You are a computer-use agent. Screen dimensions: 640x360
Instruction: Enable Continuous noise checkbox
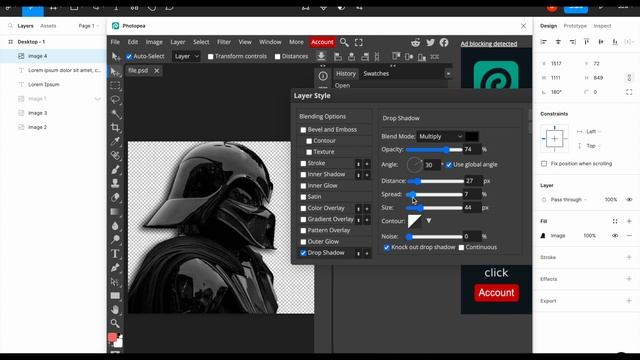point(461,248)
